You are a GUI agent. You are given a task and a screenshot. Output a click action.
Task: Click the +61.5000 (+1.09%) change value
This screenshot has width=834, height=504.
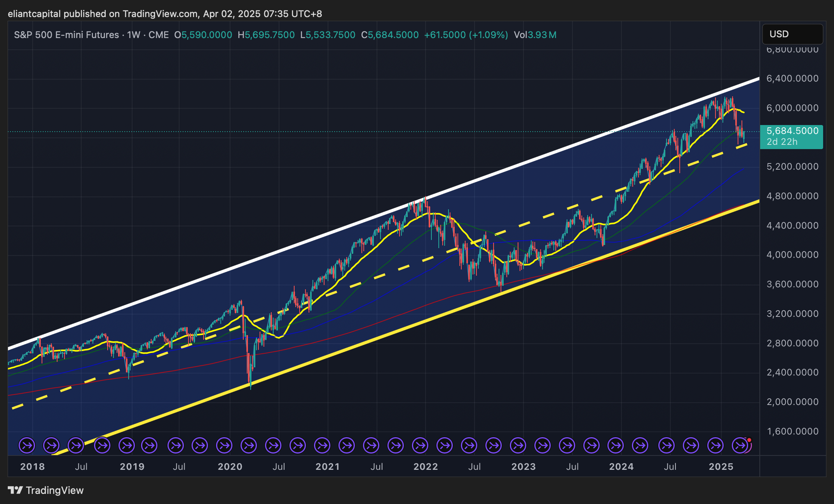466,35
